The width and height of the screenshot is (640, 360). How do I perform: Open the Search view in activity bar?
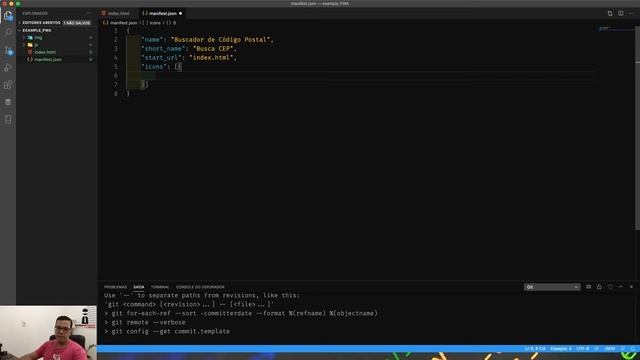tap(8, 32)
